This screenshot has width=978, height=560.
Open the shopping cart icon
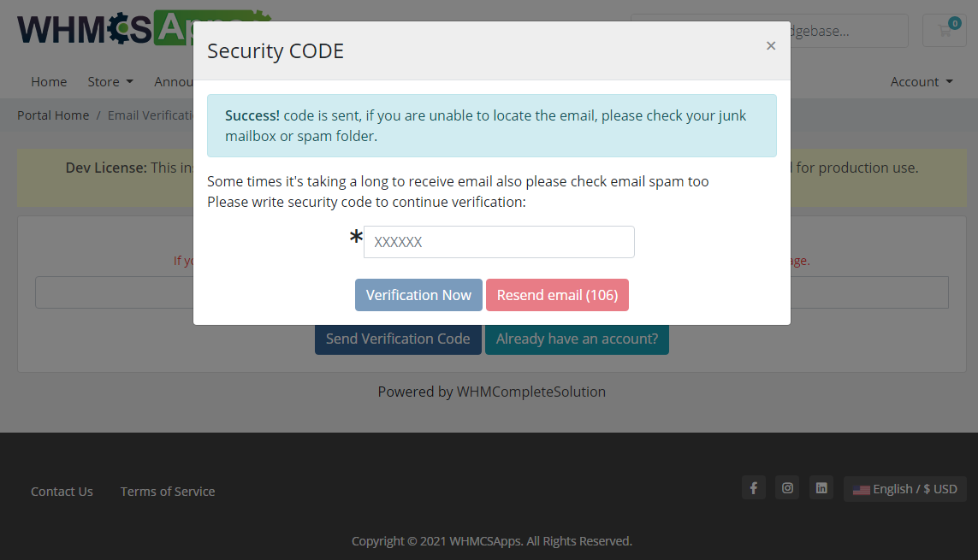click(945, 31)
